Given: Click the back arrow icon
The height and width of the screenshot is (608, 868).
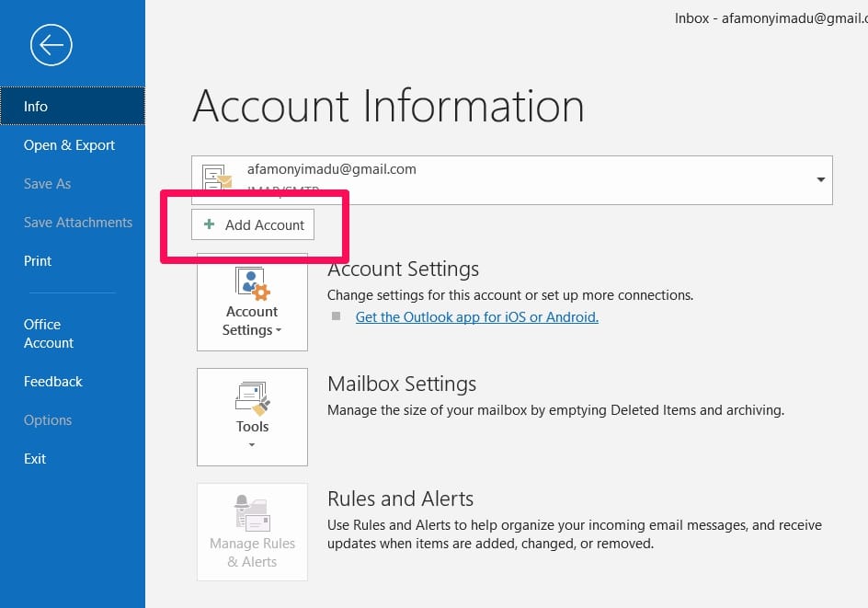Looking at the screenshot, I should (x=51, y=44).
